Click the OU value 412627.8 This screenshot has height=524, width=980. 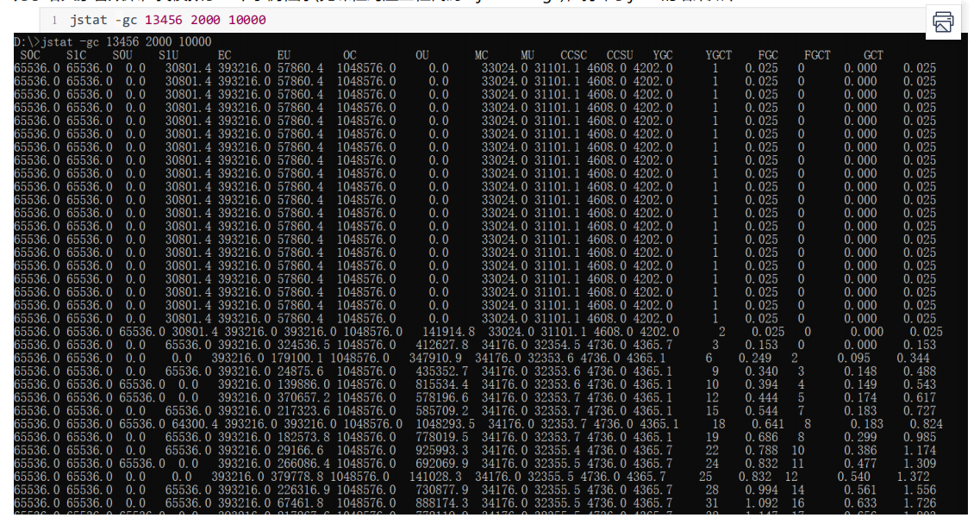coord(442,345)
